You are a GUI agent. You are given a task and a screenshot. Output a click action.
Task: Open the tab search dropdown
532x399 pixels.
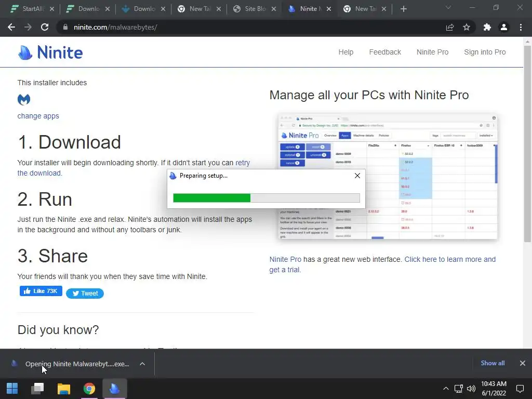pyautogui.click(x=448, y=7)
